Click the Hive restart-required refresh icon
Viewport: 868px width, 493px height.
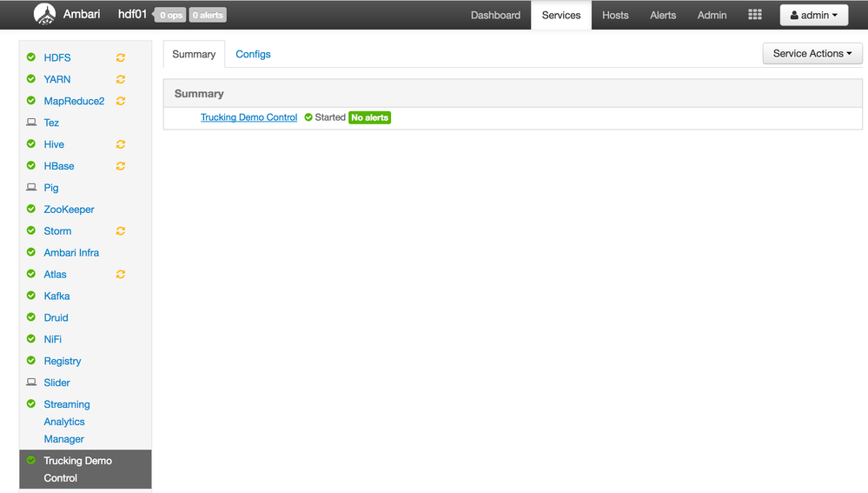[120, 144]
